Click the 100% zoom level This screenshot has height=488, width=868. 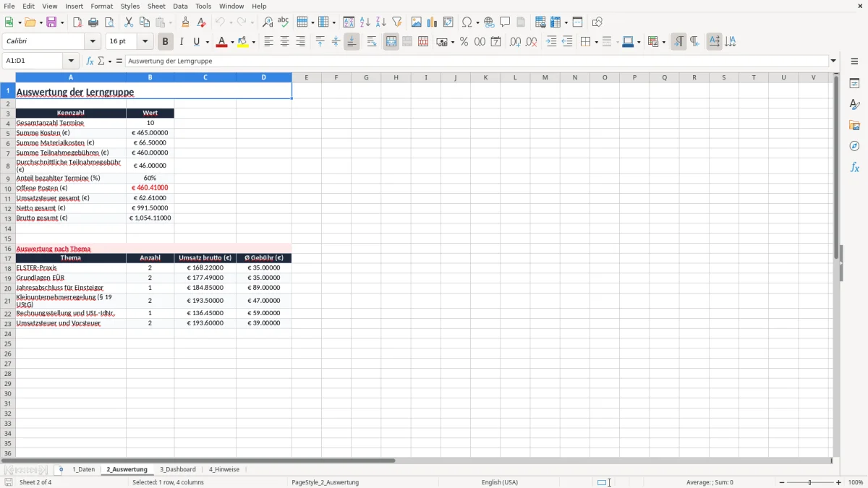856,482
